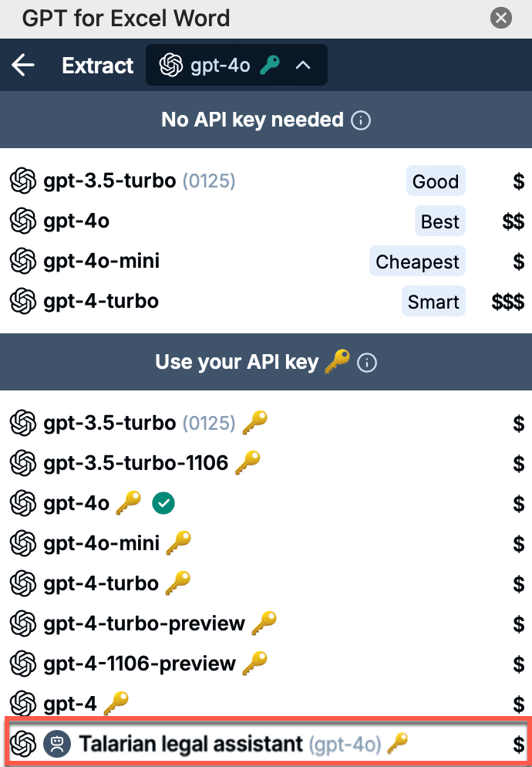Select gpt-3.5-turbo-1106 with API key
This screenshot has width=532, height=767.
pyautogui.click(x=266, y=463)
